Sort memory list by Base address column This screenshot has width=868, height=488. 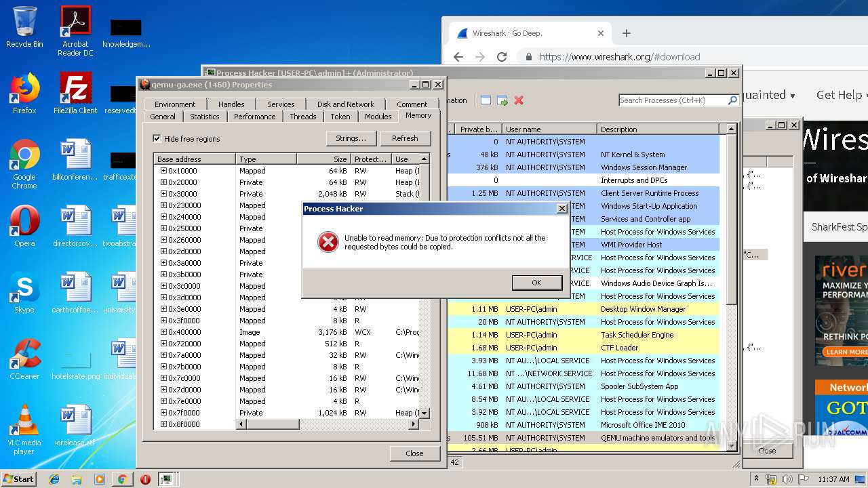coord(195,159)
